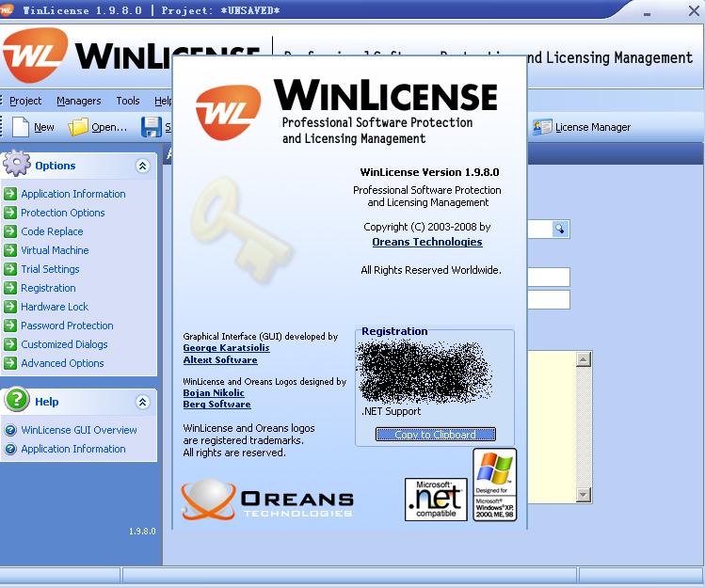This screenshot has height=588, width=705.
Task: Click arrow icon beside Customized Dialogs
Action: coord(10,344)
